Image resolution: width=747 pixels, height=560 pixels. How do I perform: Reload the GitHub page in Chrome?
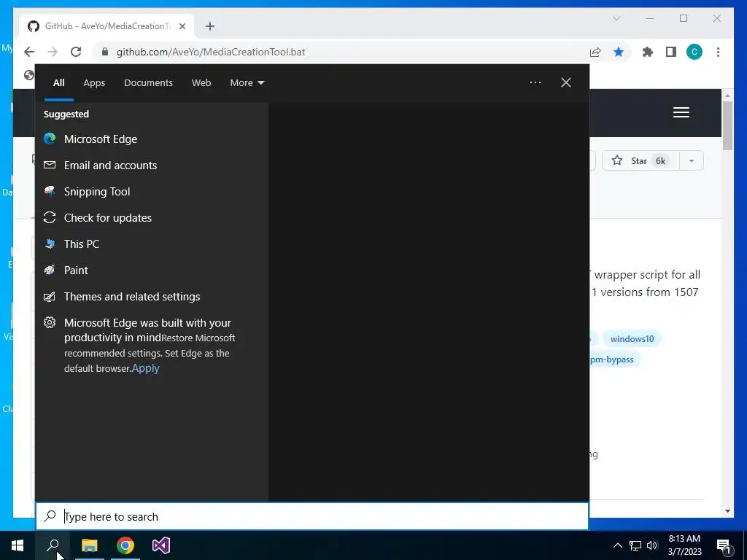[x=76, y=52]
